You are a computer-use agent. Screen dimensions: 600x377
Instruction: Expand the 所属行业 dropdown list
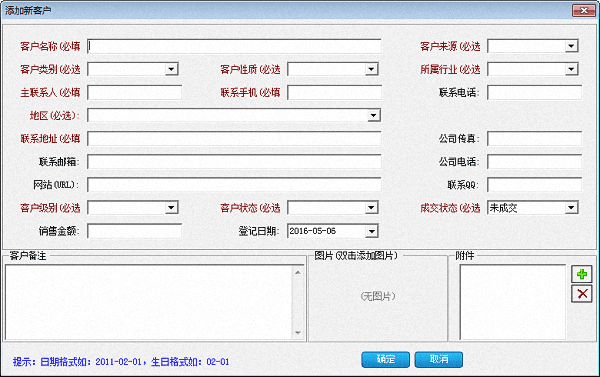pos(571,69)
